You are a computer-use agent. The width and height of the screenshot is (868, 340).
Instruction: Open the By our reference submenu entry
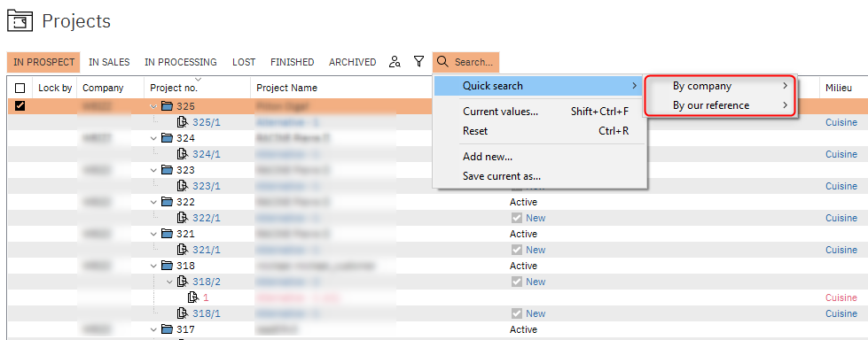[x=721, y=105]
